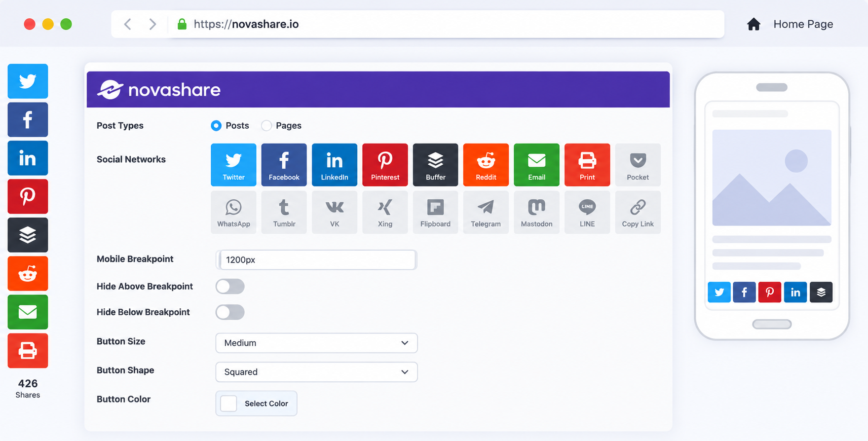Click the Facebook share button in left sidebar

pos(28,119)
